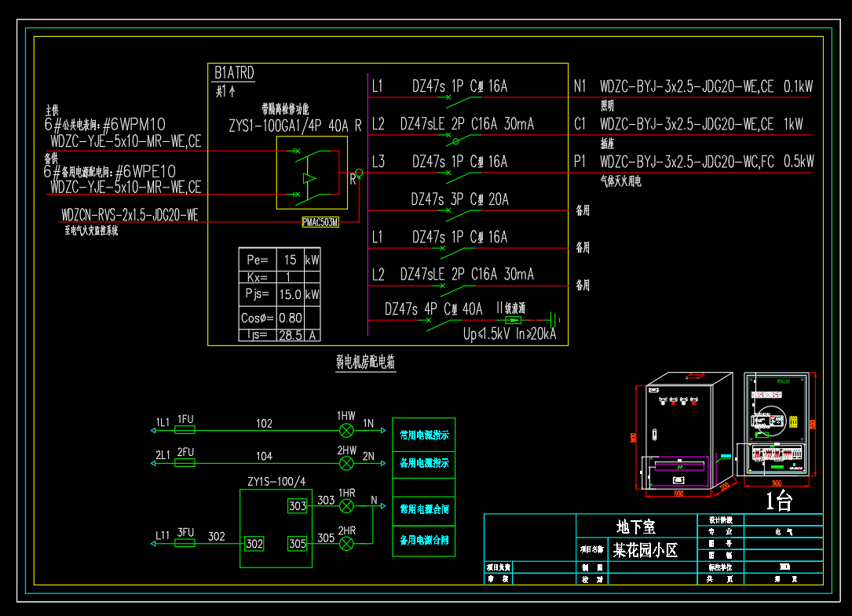The image size is (852, 616).
Task: Select the 插座 socket label
Action: pyautogui.click(x=607, y=144)
